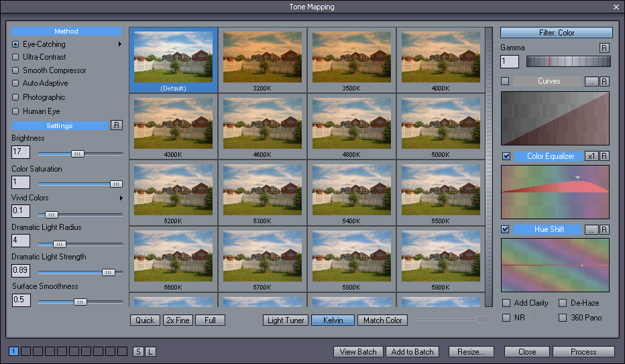
Task: Enable the Add Clarity checkbox
Action: [506, 303]
